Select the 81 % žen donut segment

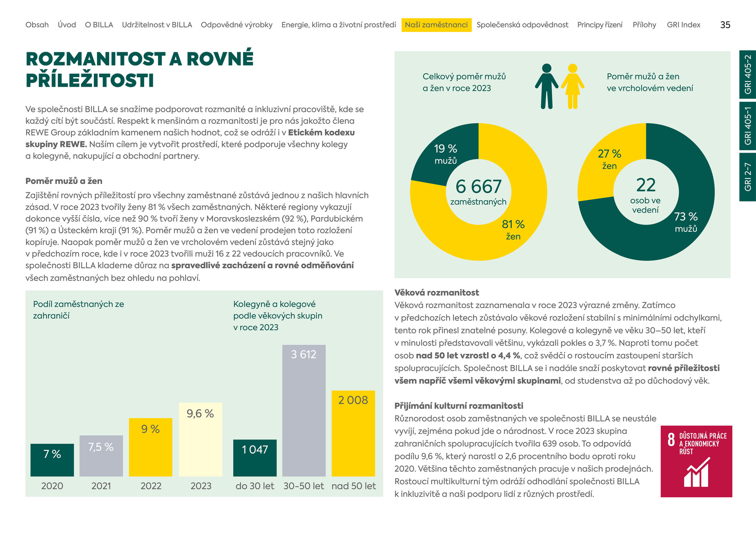pos(513,230)
